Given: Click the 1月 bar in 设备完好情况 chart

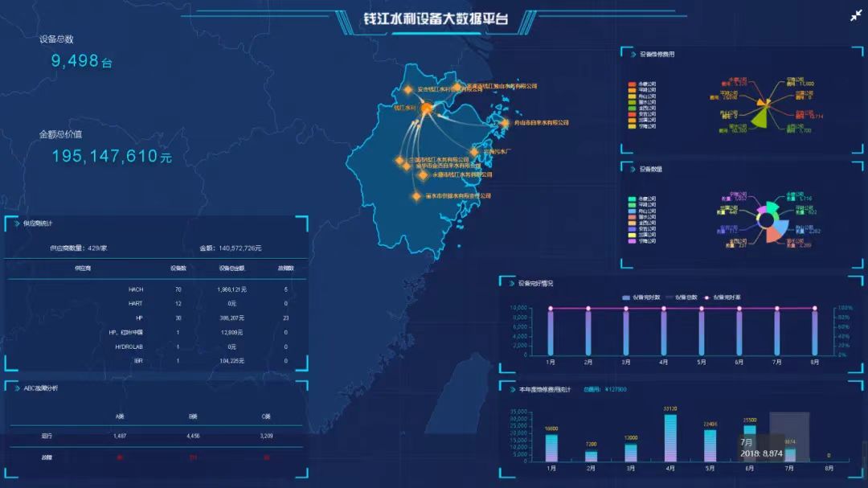Looking at the screenshot, I should click(551, 332).
